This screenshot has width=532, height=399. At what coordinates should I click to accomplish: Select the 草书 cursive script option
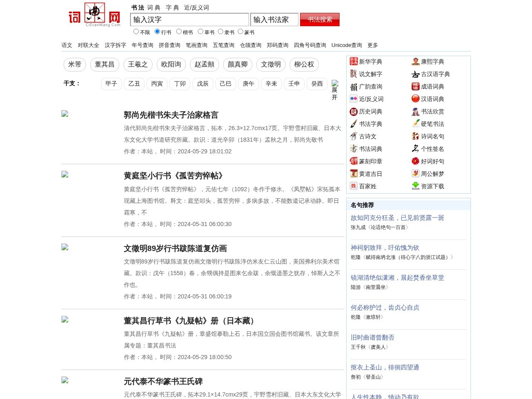[201, 32]
